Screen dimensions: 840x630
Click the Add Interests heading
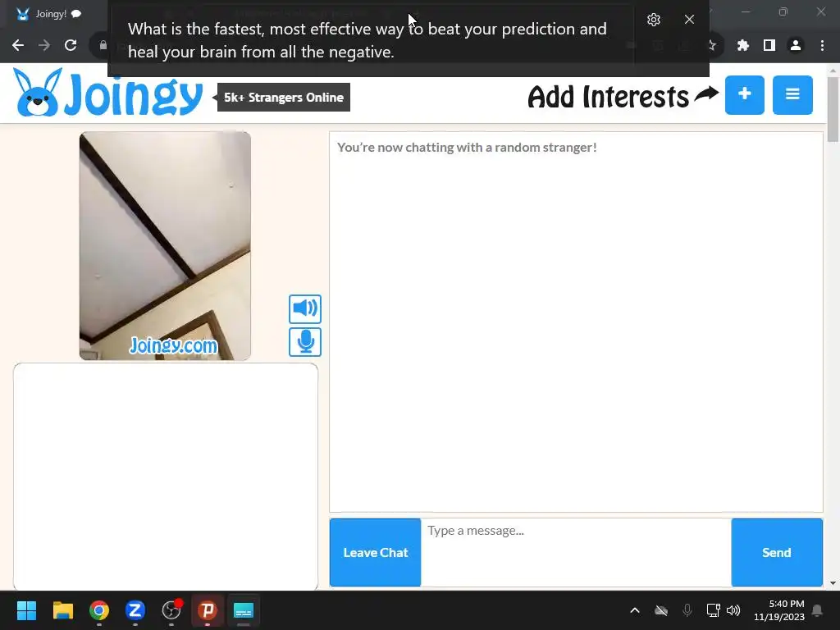608,97
